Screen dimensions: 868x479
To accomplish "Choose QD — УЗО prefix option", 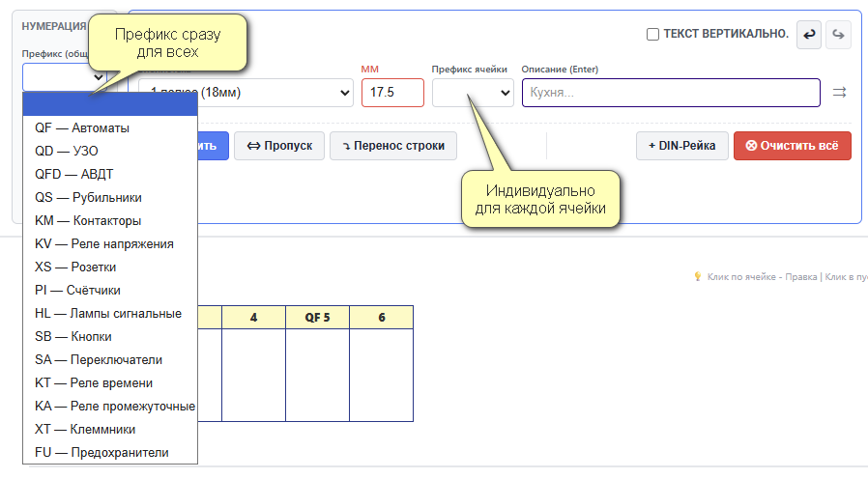I will click(66, 151).
